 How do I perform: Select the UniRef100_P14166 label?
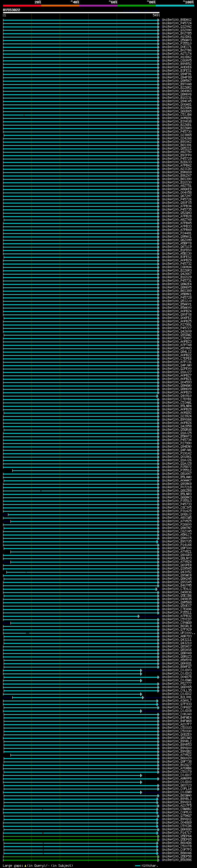pyautogui.click(x=177, y=545)
